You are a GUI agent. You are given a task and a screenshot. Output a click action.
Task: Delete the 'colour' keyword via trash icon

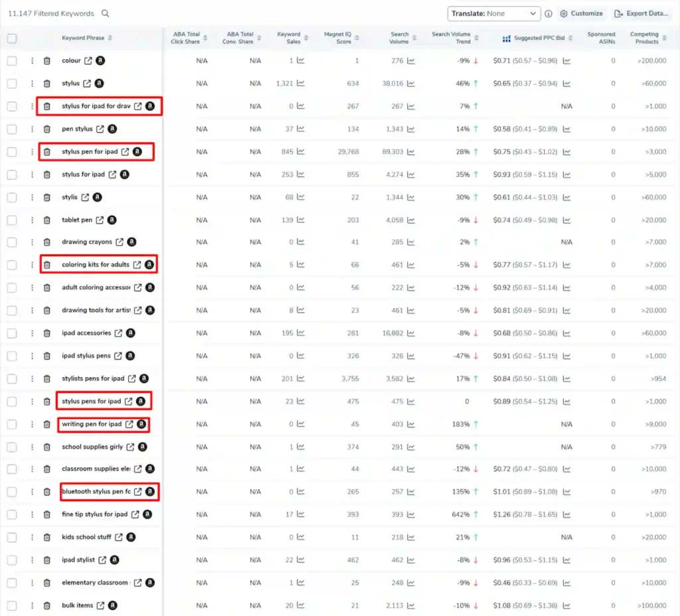(47, 60)
